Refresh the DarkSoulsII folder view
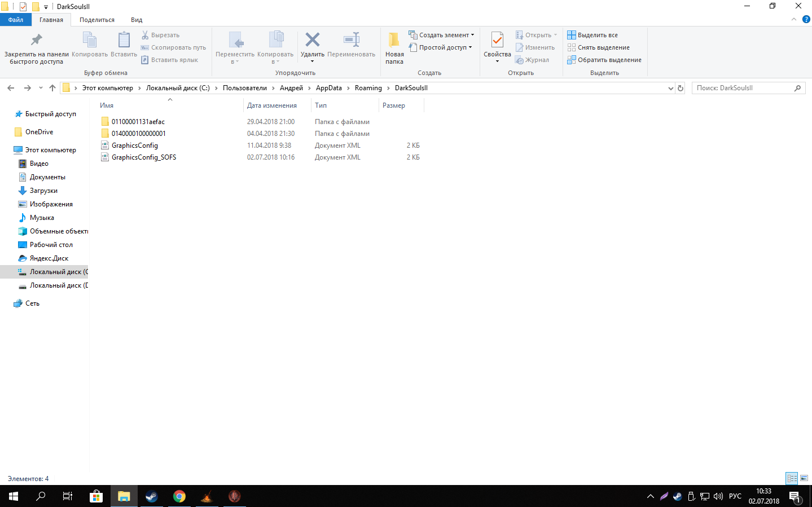The height and width of the screenshot is (507, 812). click(680, 87)
